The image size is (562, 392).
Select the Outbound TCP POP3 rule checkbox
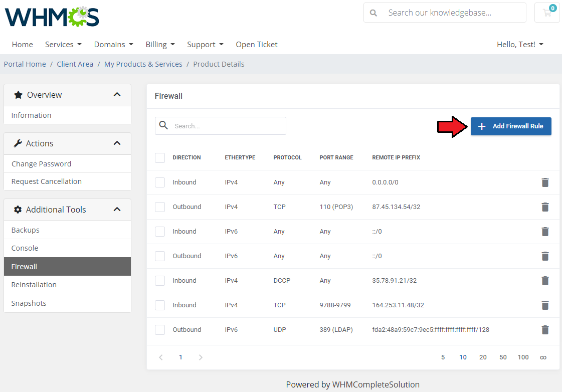click(x=160, y=207)
